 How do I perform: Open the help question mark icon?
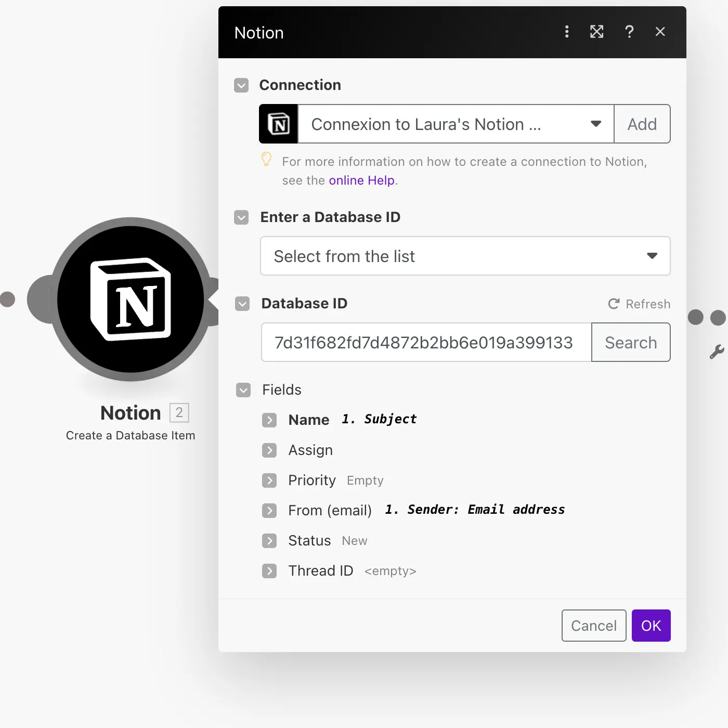click(x=629, y=32)
